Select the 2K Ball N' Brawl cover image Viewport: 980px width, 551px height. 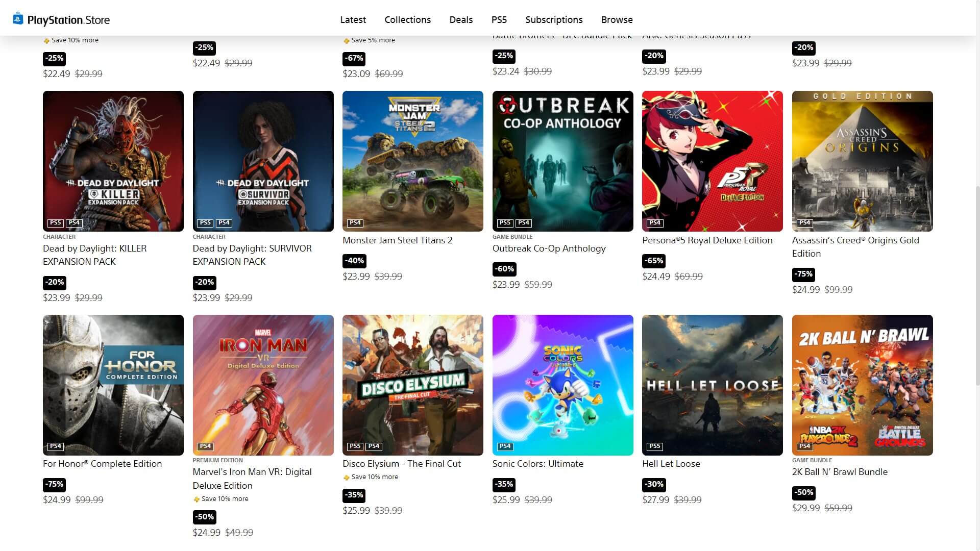(x=862, y=385)
